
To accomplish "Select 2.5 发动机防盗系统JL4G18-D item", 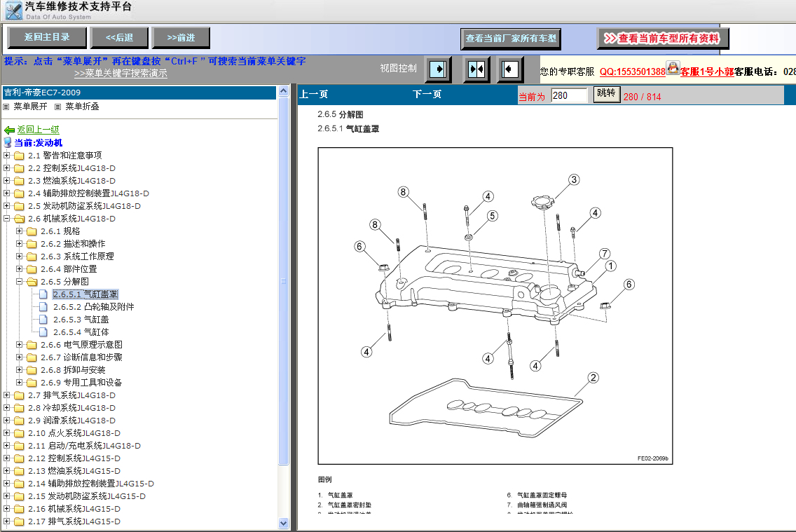I will click(84, 206).
